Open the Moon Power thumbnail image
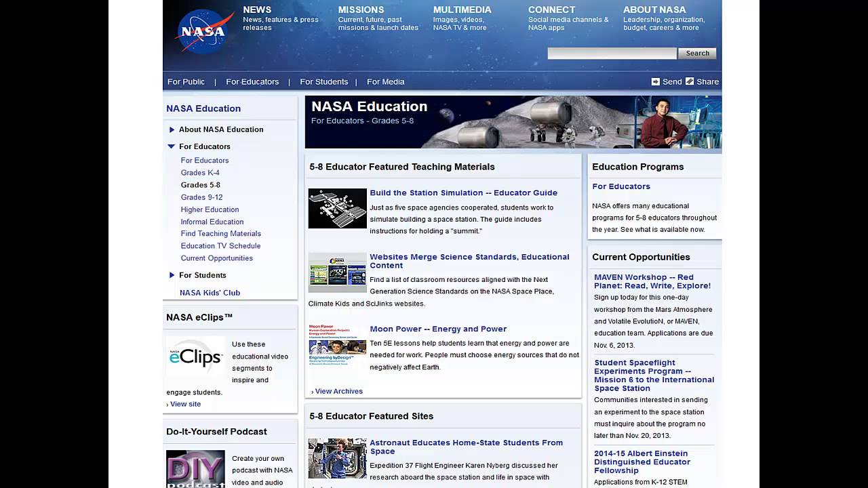 pyautogui.click(x=337, y=345)
